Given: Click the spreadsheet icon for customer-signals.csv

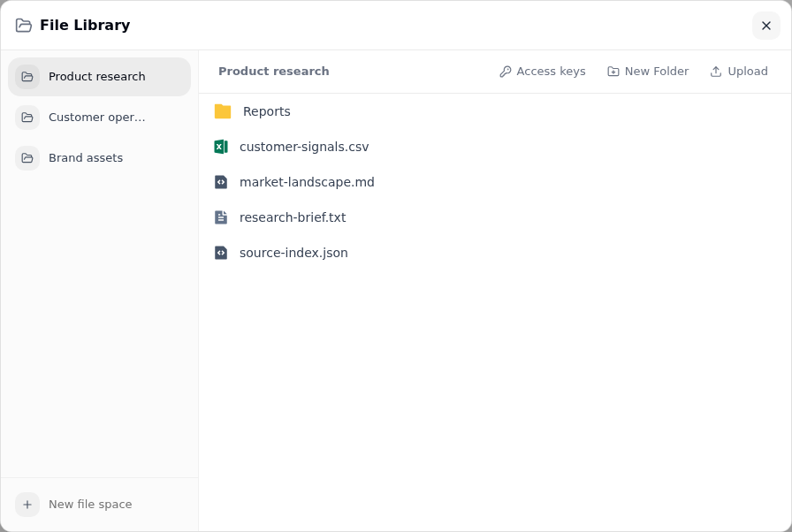Looking at the screenshot, I should point(221,147).
